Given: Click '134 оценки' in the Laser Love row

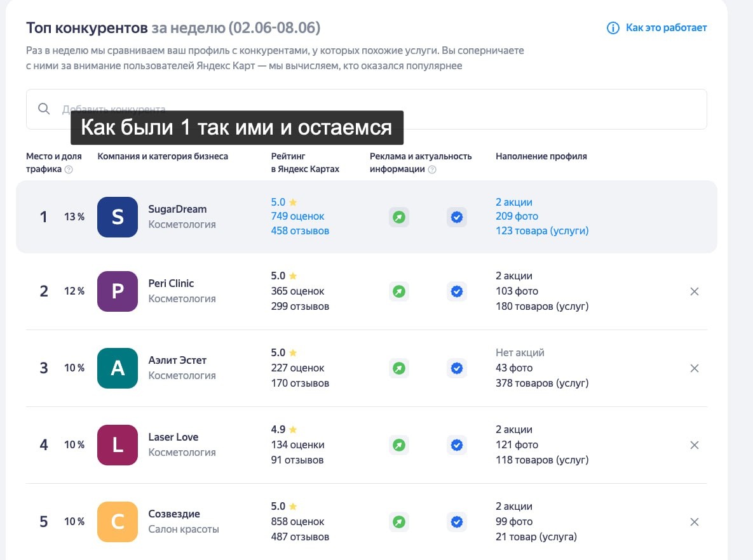Looking at the screenshot, I should pos(298,445).
